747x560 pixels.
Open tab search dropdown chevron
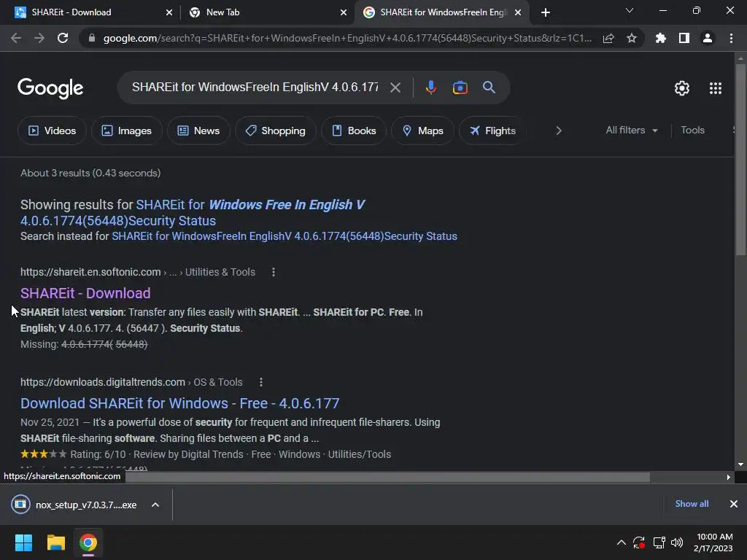pyautogui.click(x=630, y=10)
